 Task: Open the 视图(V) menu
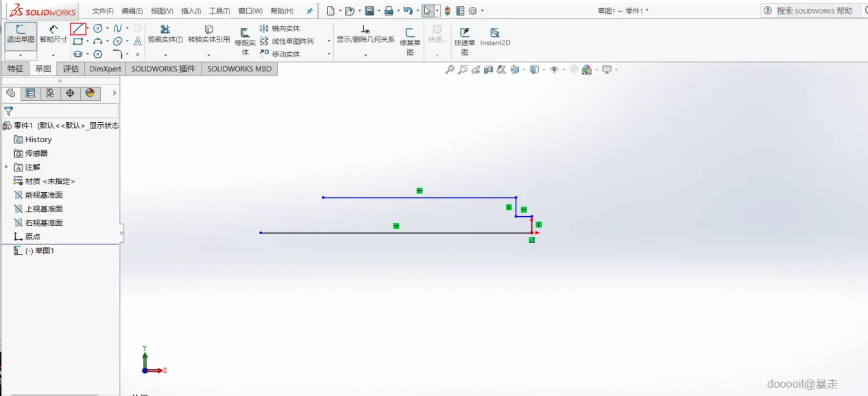tap(162, 11)
